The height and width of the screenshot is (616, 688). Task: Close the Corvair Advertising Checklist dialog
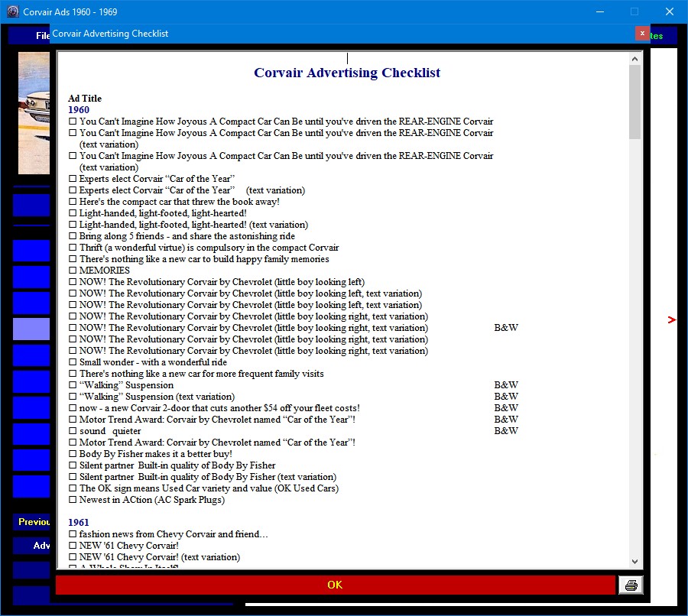[642, 34]
